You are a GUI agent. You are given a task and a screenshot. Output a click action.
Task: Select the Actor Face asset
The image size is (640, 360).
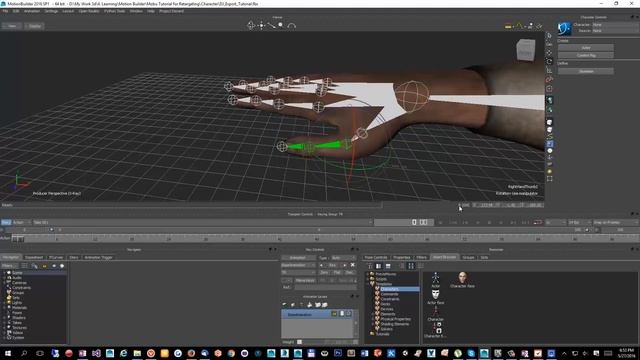pyautogui.click(x=436, y=297)
